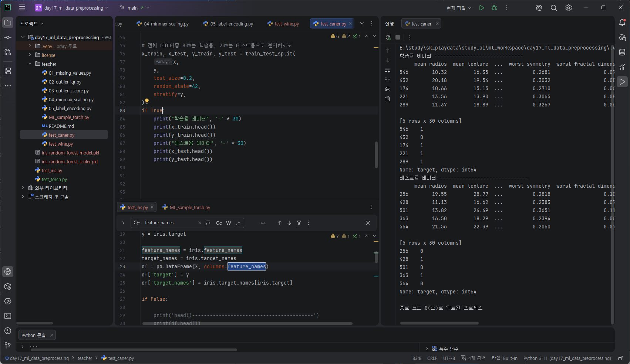Open Search Everywhere magnifier icon
Viewport: 630px width, 364px height.
click(x=554, y=8)
